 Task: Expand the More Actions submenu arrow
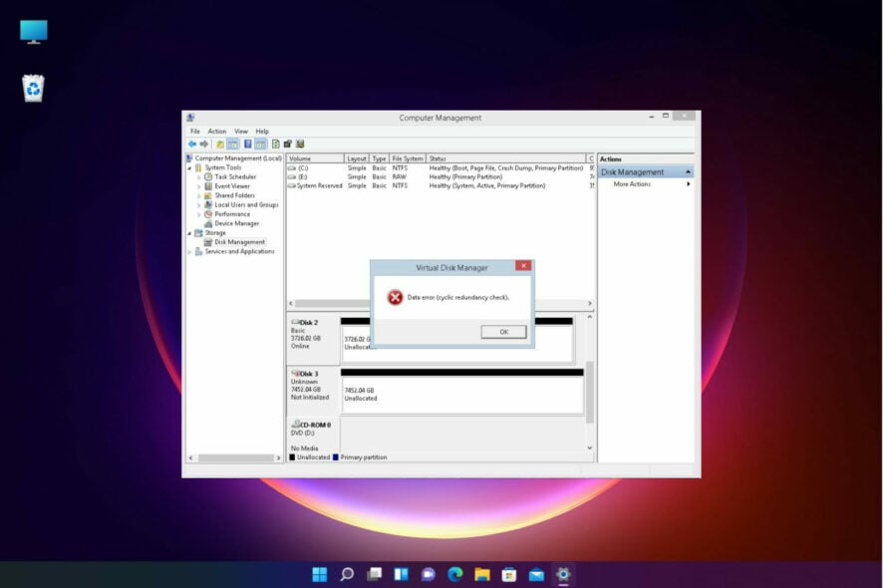coord(689,184)
